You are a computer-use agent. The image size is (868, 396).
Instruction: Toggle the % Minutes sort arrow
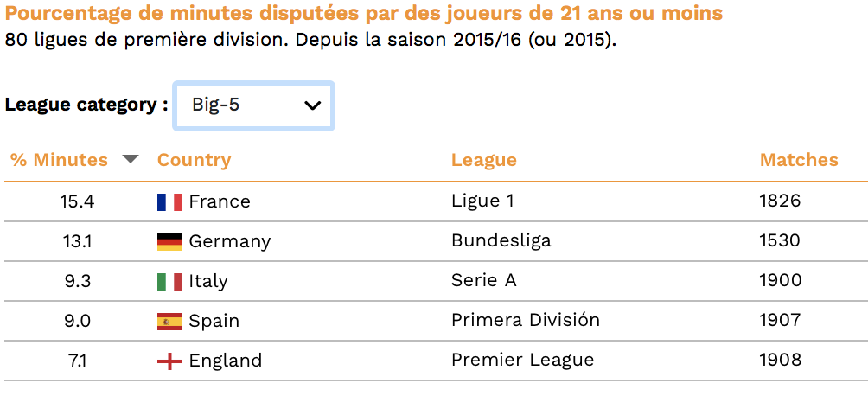coord(130,159)
